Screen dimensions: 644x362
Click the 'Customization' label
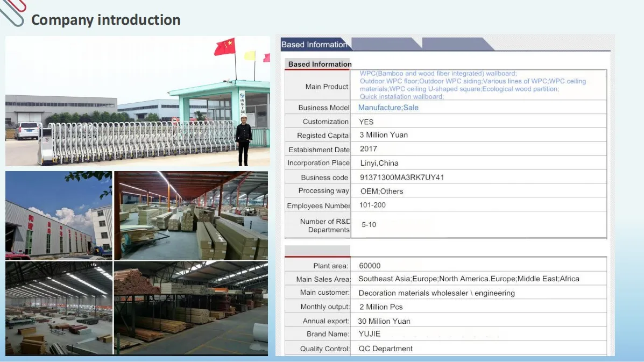(x=325, y=122)
